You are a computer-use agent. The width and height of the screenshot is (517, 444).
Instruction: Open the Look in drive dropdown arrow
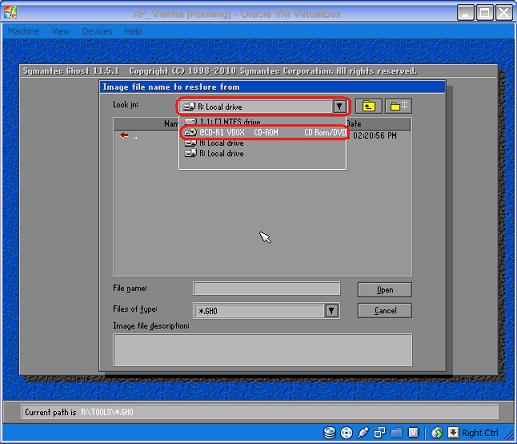[339, 107]
